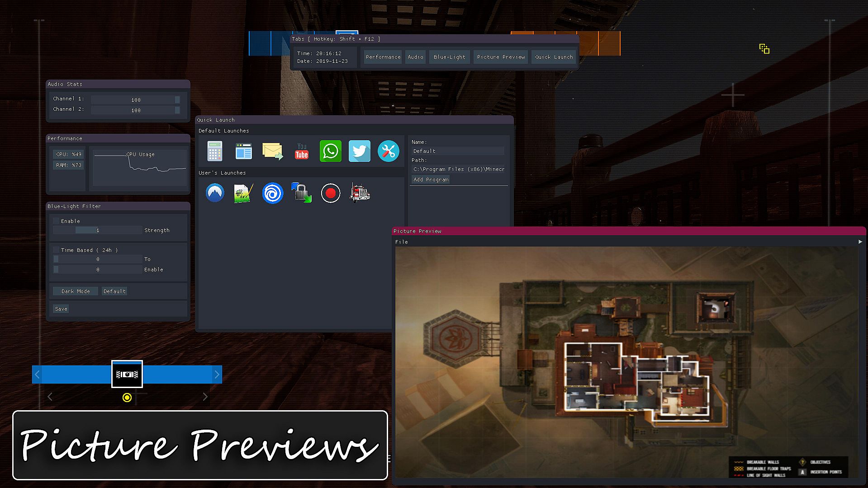Image resolution: width=868 pixels, height=488 pixels.
Task: Launch the blue swirl Uplay icon
Action: [272, 193]
